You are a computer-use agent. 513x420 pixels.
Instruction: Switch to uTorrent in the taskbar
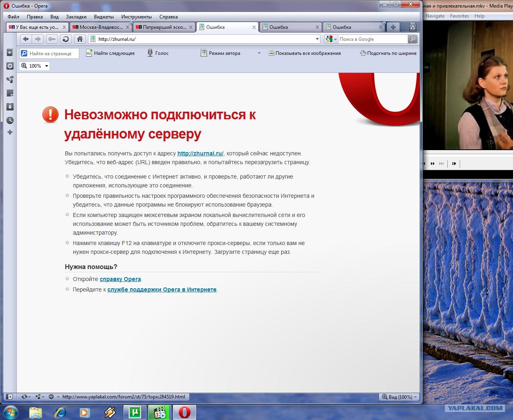(x=135, y=412)
